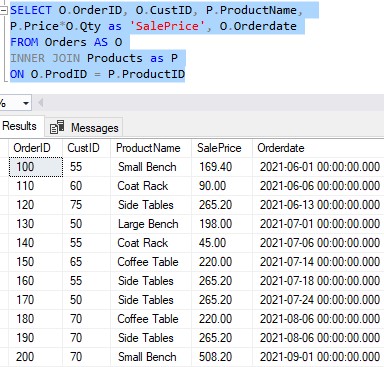The height and width of the screenshot is (367, 384).
Task: Switch to the Results tab
Action: click(19, 126)
